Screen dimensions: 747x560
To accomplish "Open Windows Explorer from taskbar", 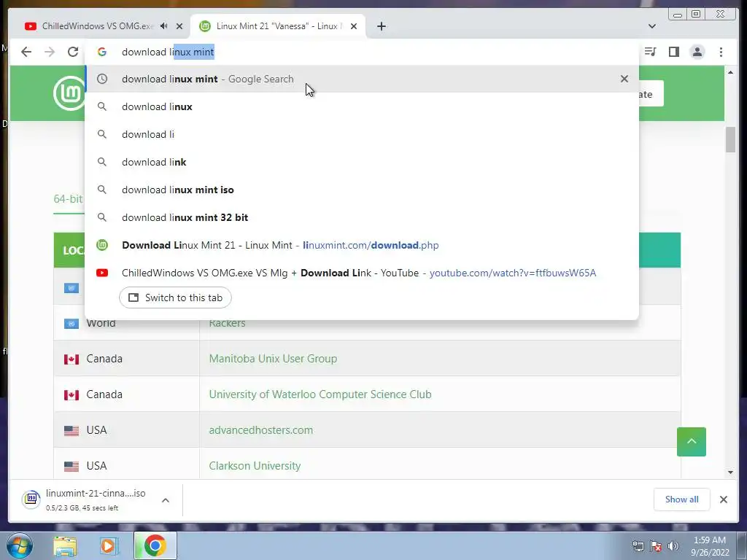I will pos(65,545).
